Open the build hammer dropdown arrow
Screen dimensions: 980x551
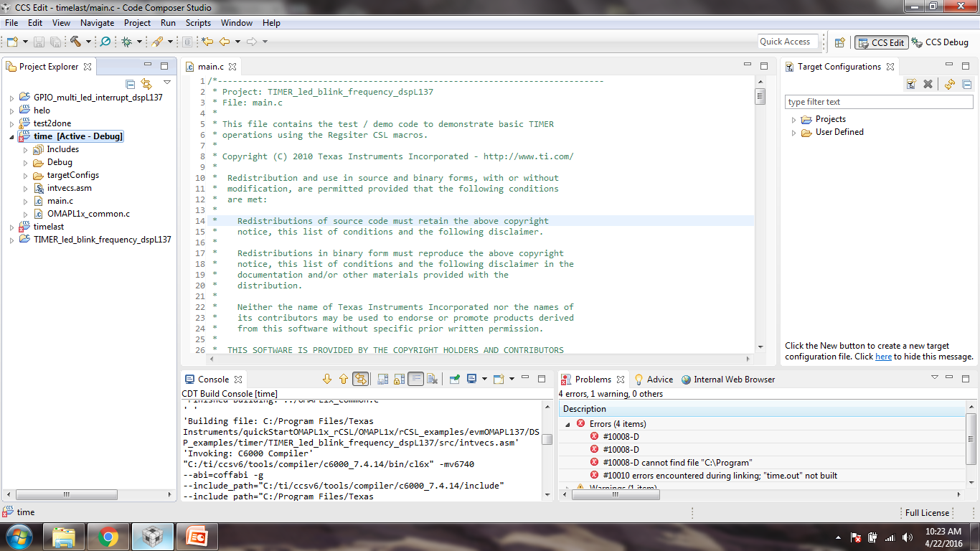pos(88,42)
